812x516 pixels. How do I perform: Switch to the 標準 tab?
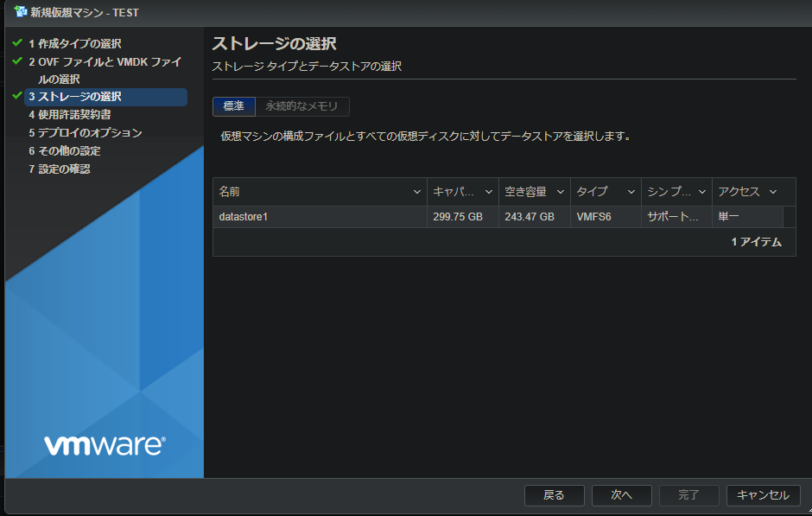pos(233,106)
